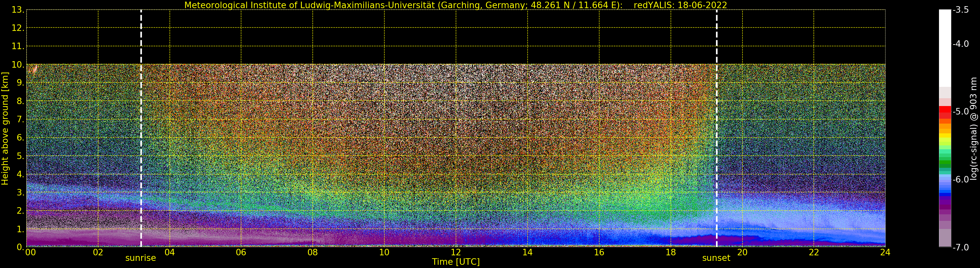
Task: Click the "02" tick on the time axis
Action: point(98,252)
